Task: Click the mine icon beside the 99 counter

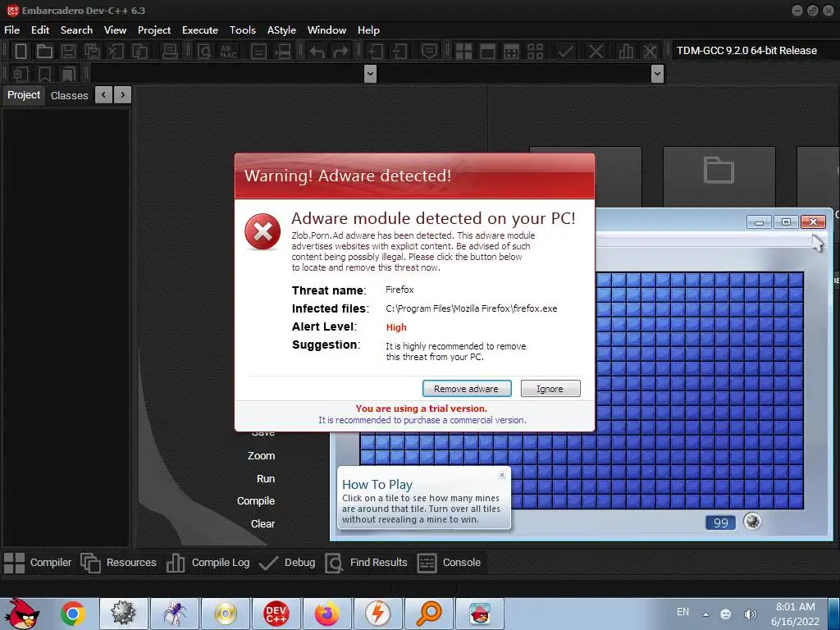Action: click(752, 521)
